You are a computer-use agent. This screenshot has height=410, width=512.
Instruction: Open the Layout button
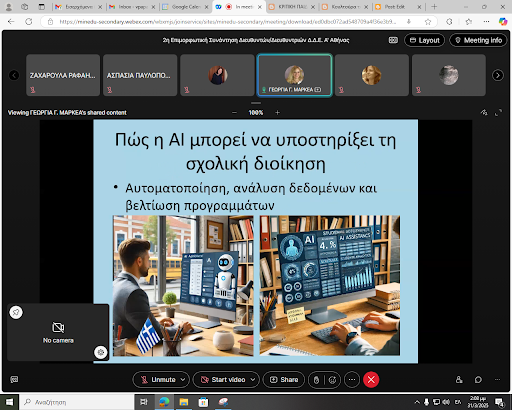(x=424, y=40)
